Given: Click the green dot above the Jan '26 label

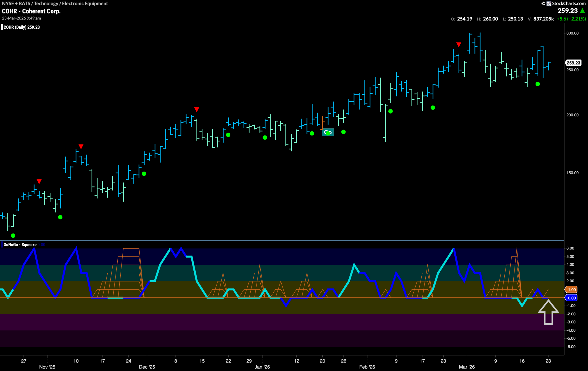Looking at the screenshot, I should click(x=265, y=138).
